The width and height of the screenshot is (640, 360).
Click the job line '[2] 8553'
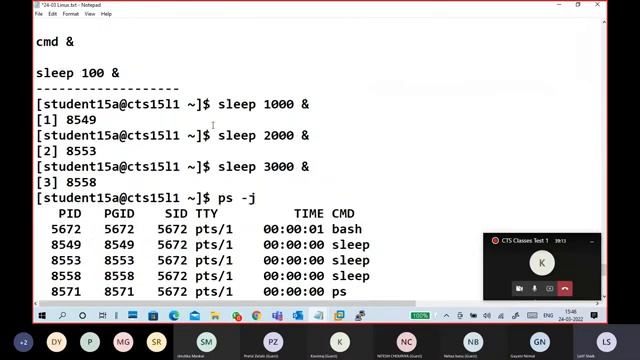coord(66,151)
